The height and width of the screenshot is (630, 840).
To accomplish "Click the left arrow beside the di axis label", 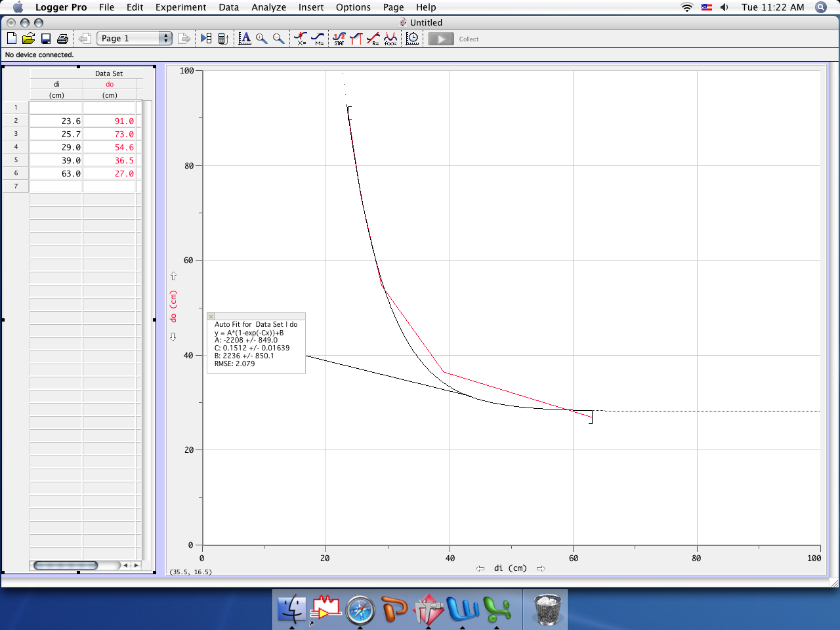I will (480, 568).
